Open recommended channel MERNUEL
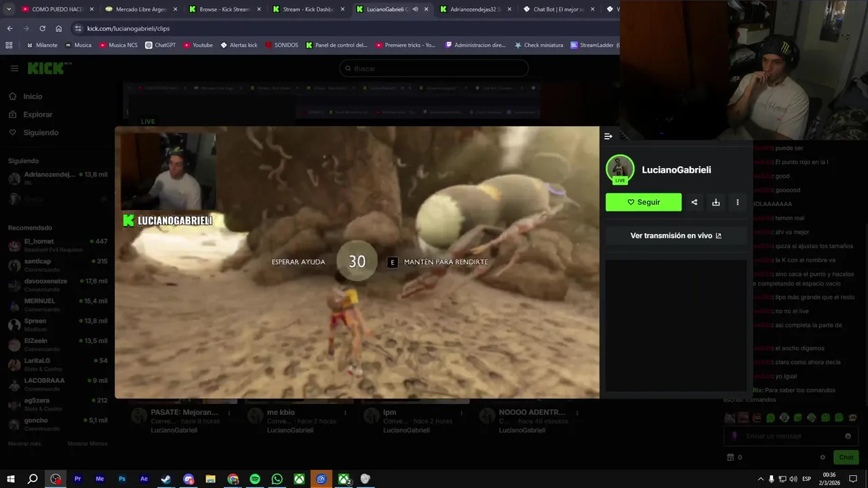This screenshot has width=868, height=488. 58,305
